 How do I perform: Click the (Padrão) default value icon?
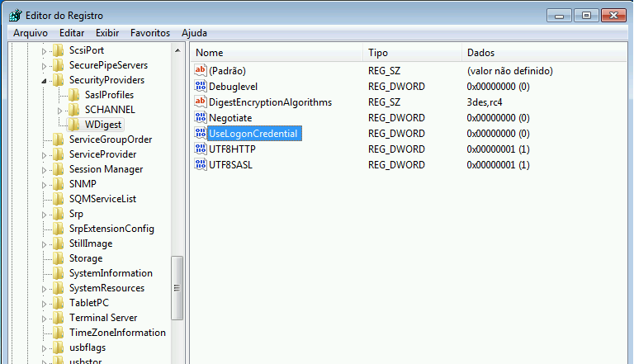(200, 71)
